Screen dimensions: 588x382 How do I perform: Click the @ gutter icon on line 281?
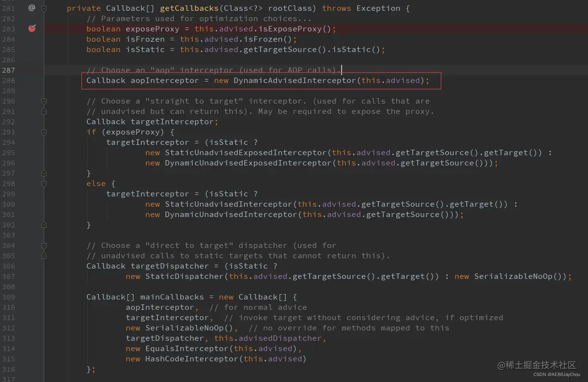point(31,8)
